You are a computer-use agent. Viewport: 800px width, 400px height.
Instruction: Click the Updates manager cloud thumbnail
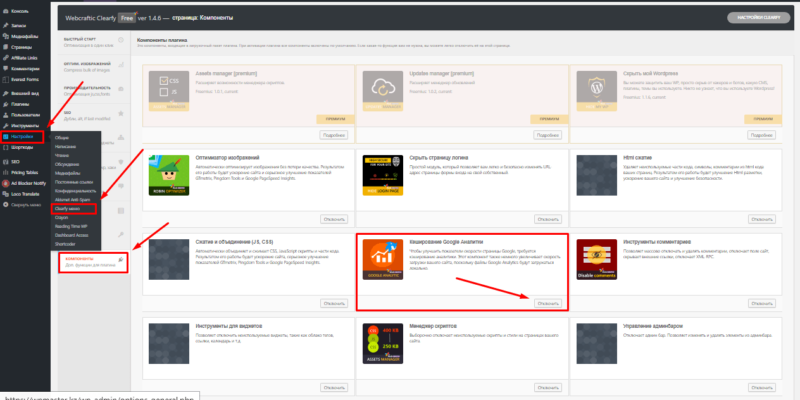pos(383,91)
